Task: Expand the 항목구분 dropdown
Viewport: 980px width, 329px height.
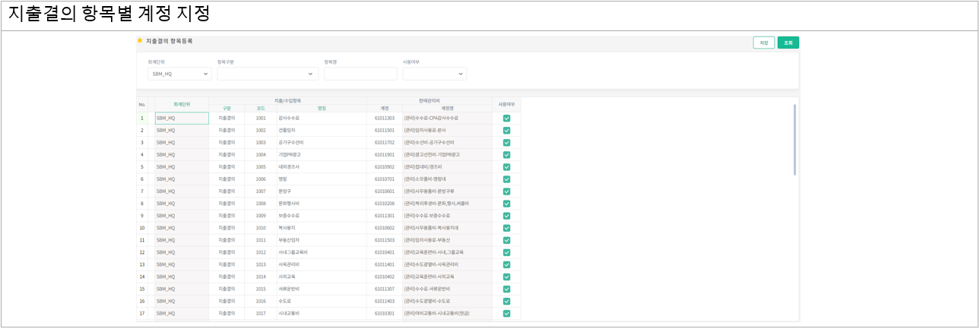Action: click(267, 74)
